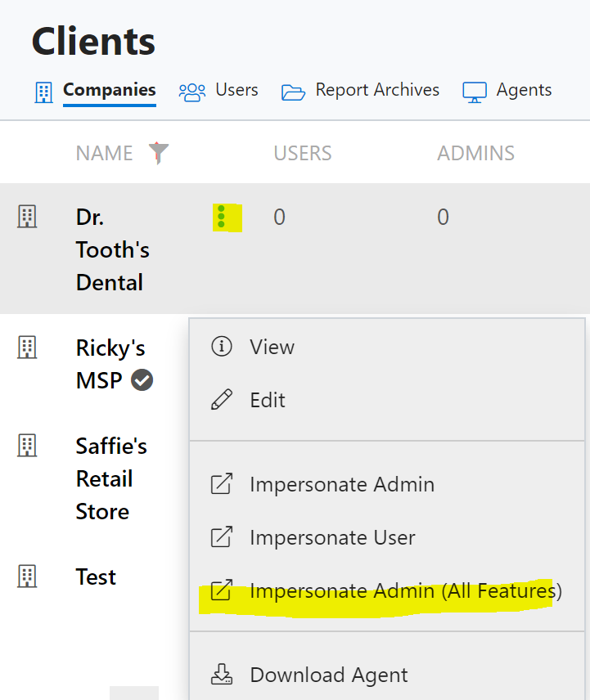Click the download icon beside Download Agent
The height and width of the screenshot is (700, 590).
pyautogui.click(x=222, y=674)
